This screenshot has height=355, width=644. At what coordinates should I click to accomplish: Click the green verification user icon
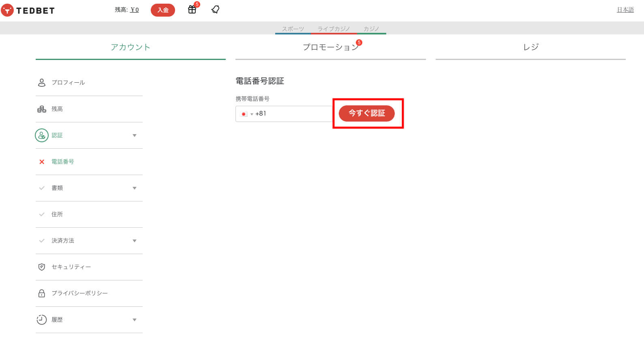42,135
